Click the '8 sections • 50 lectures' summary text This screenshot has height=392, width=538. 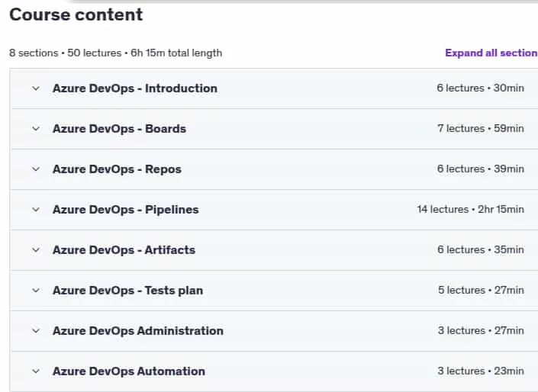click(x=65, y=53)
